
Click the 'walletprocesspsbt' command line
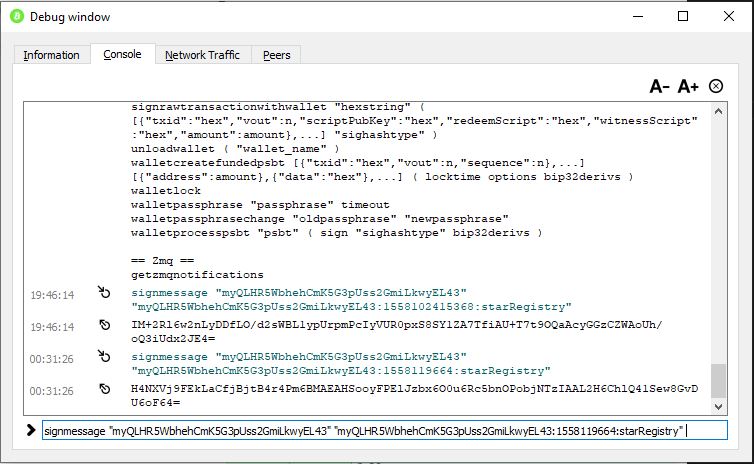[x=337, y=233]
